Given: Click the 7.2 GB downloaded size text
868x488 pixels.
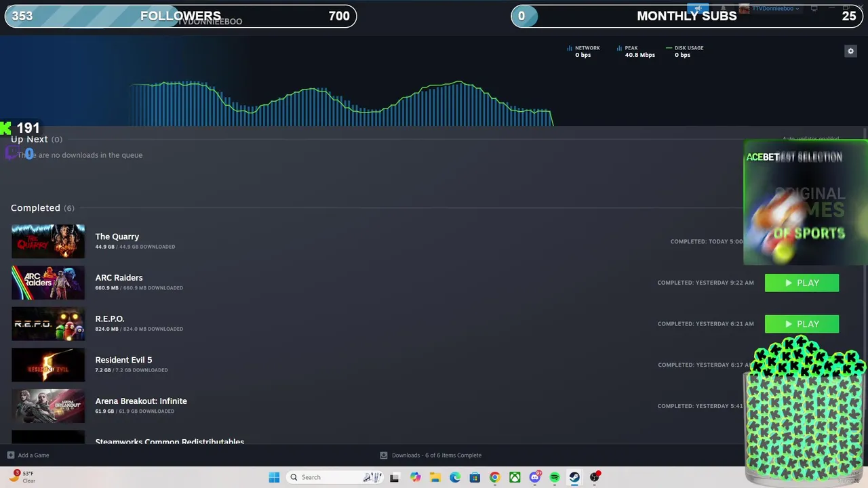Looking at the screenshot, I should pyautogui.click(x=132, y=370).
